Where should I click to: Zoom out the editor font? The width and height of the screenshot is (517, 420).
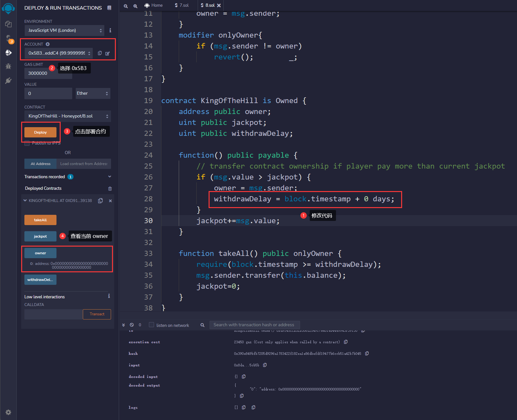pos(126,6)
